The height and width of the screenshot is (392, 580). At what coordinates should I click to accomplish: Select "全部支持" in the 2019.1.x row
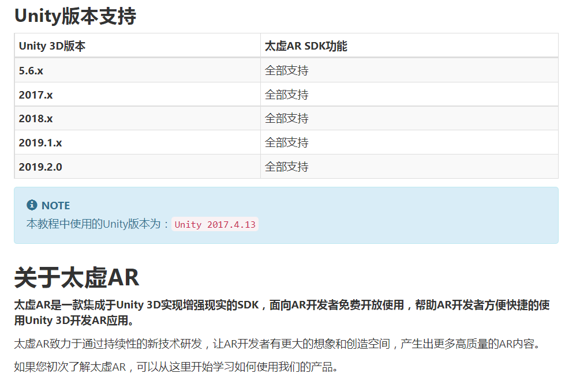tap(287, 142)
